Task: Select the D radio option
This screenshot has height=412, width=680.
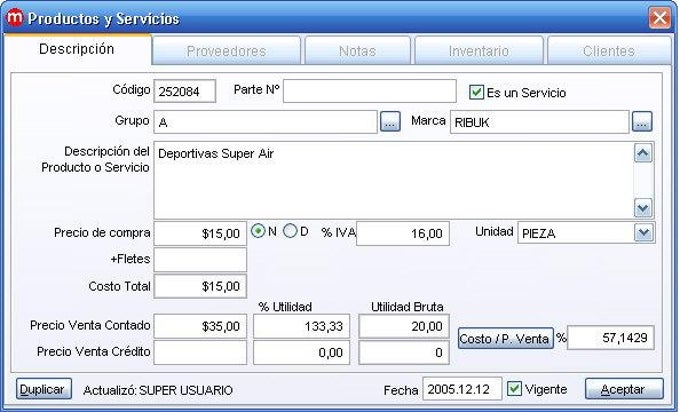Action: click(x=290, y=231)
